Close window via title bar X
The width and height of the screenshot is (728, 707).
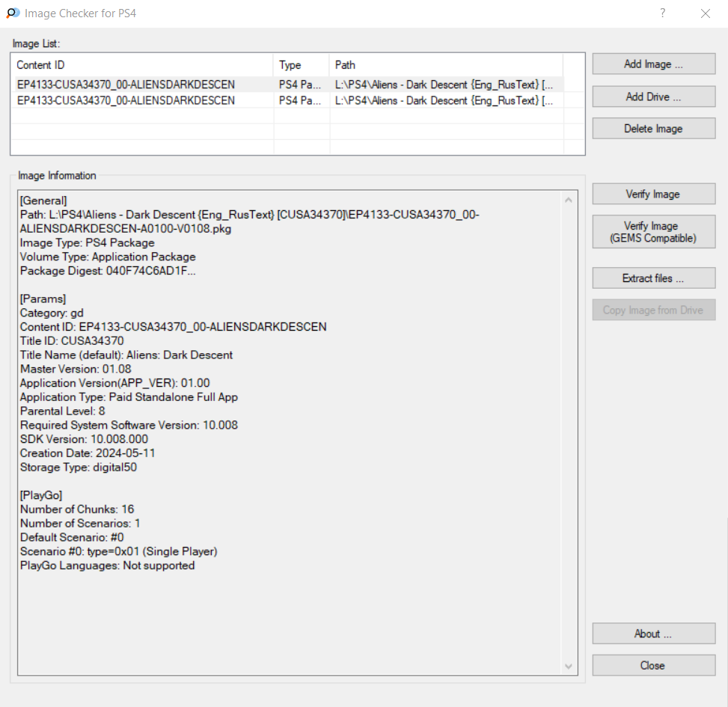(x=706, y=13)
